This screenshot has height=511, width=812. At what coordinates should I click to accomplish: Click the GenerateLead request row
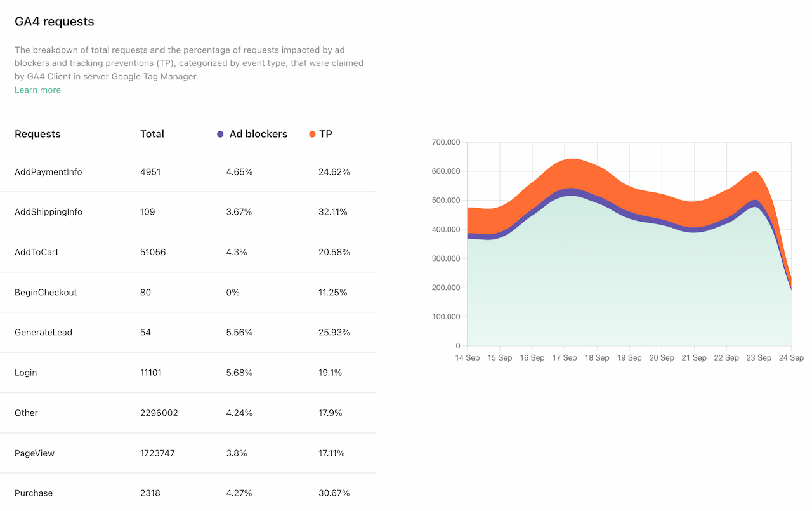44,333
